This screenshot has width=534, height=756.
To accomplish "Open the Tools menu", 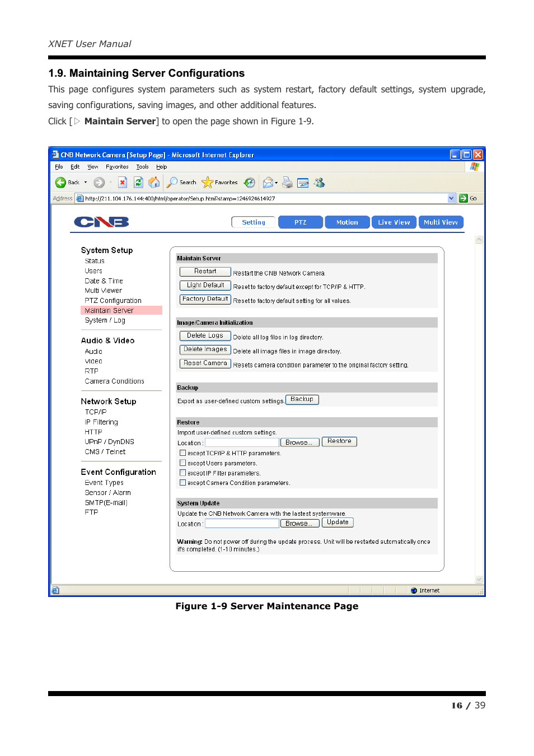I will [x=143, y=167].
